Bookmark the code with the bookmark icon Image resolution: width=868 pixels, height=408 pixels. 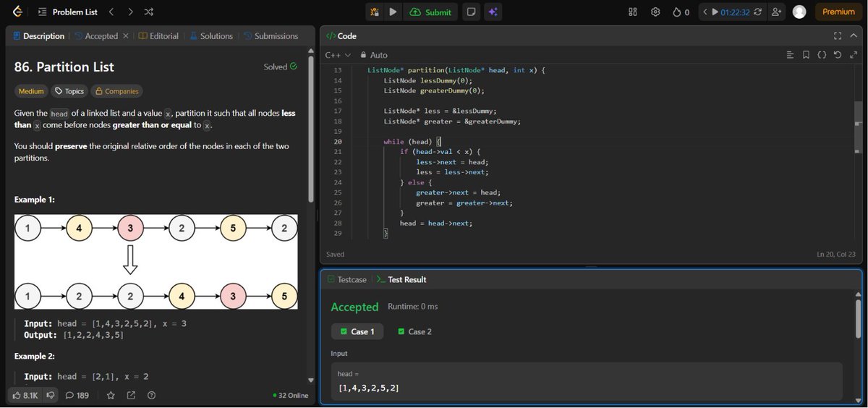(807, 55)
